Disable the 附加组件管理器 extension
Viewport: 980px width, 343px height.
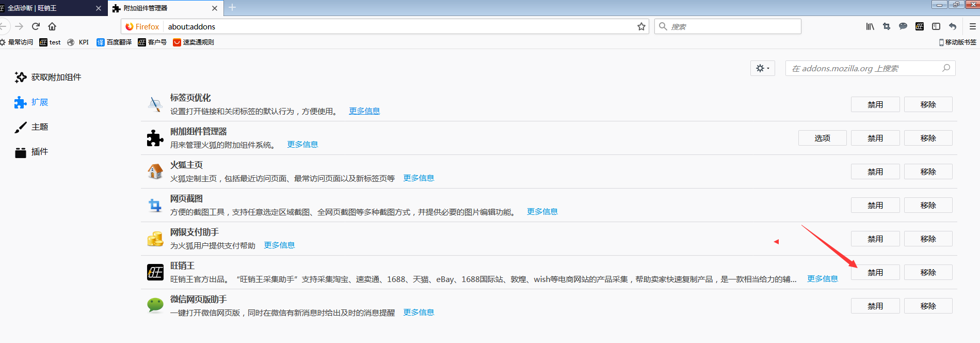coord(875,138)
